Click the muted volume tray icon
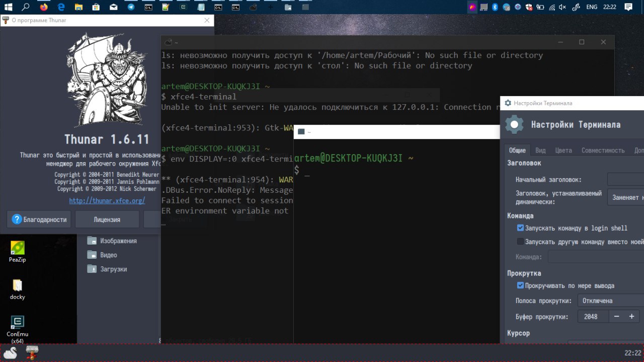Viewport: 644px width, 362px height. [562, 7]
